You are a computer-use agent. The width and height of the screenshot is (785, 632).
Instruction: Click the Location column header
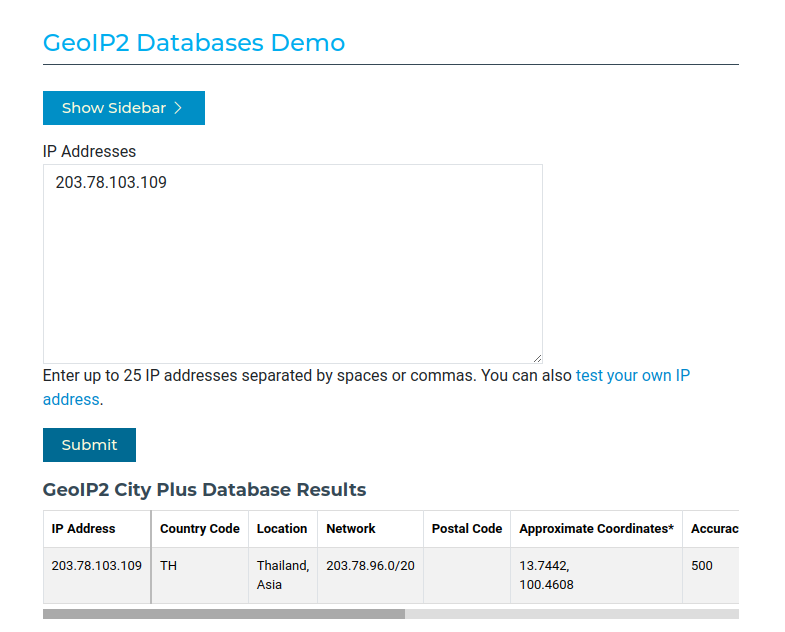282,529
